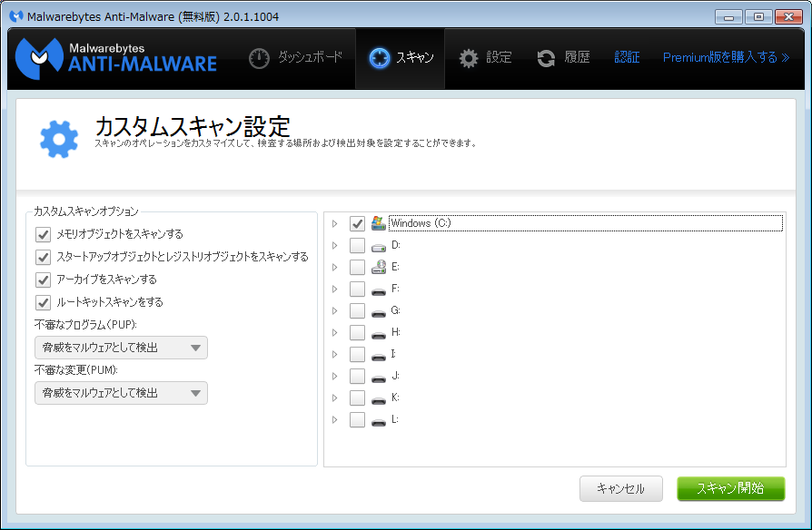
Task: Enable the E: drive checkbox
Action: tap(357, 267)
